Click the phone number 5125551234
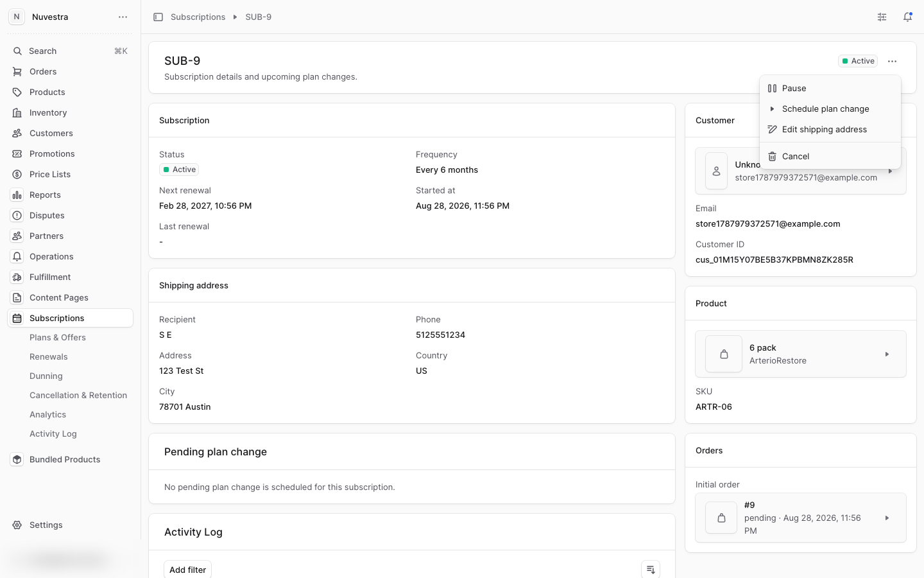 click(440, 335)
